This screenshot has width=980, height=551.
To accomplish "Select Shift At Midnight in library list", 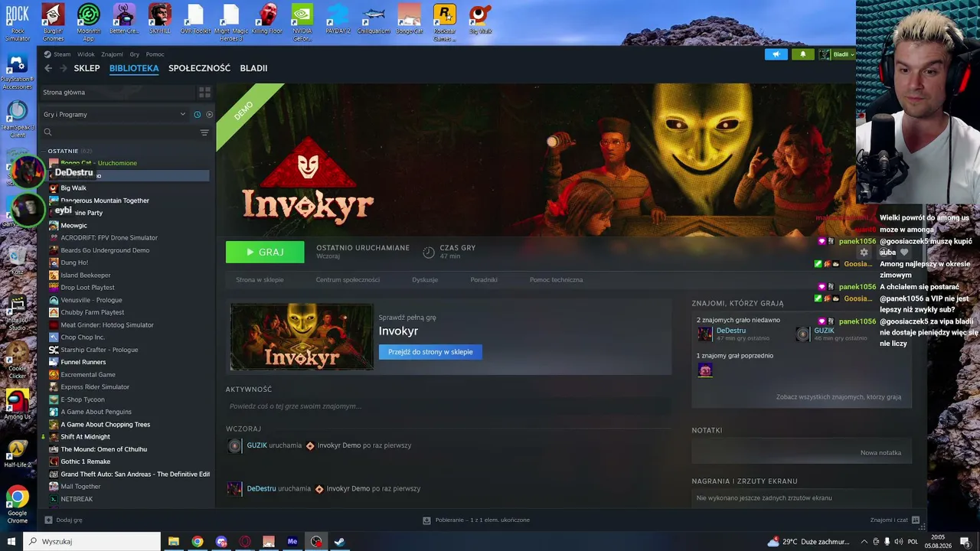I will pyautogui.click(x=86, y=437).
